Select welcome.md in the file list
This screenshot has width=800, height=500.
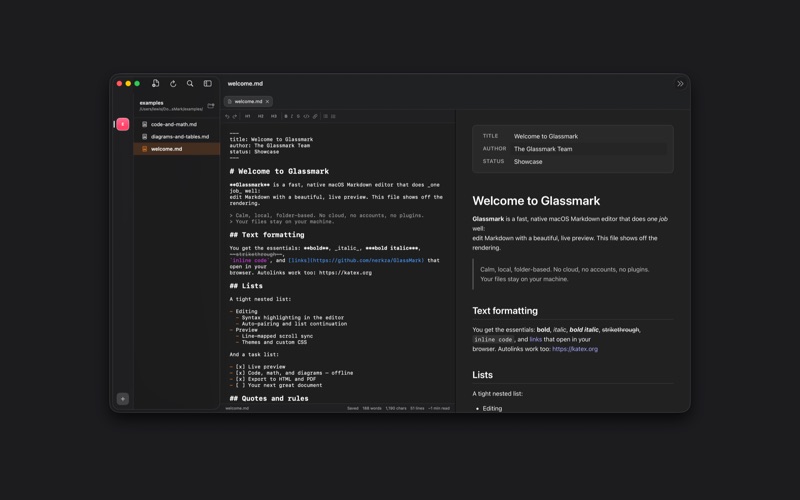coord(177,149)
